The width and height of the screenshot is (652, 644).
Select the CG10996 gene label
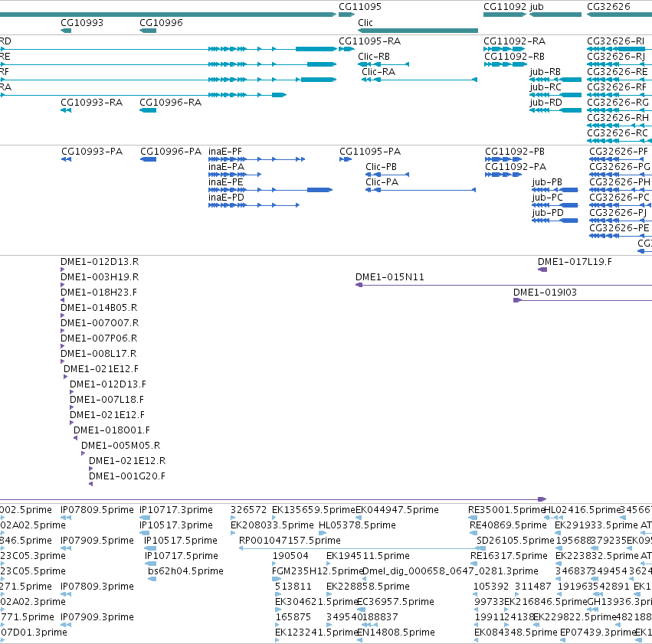[x=161, y=23]
